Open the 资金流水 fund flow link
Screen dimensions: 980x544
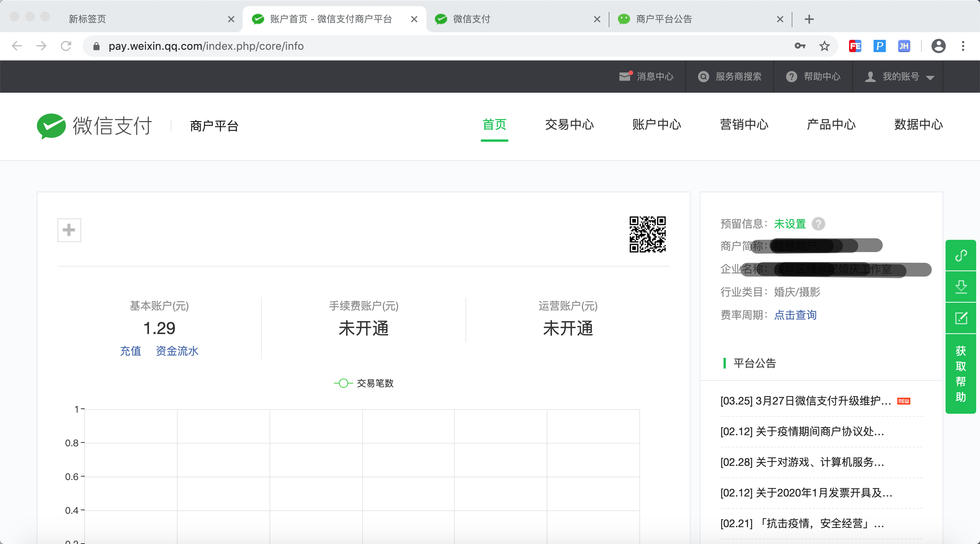pos(177,351)
